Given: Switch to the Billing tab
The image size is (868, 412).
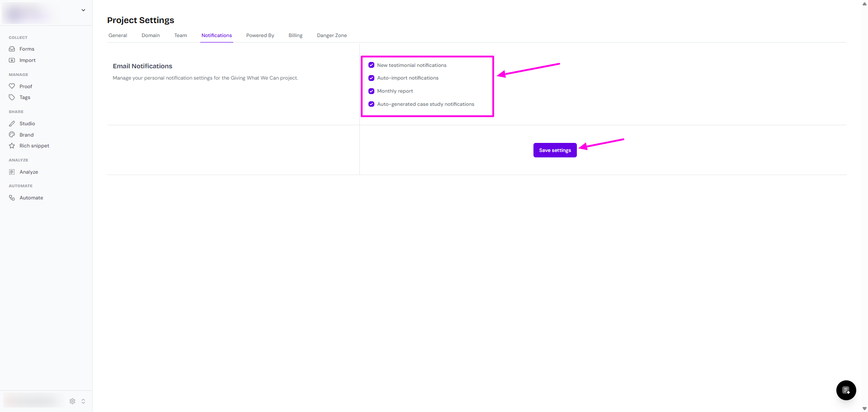Looking at the screenshot, I should [295, 35].
